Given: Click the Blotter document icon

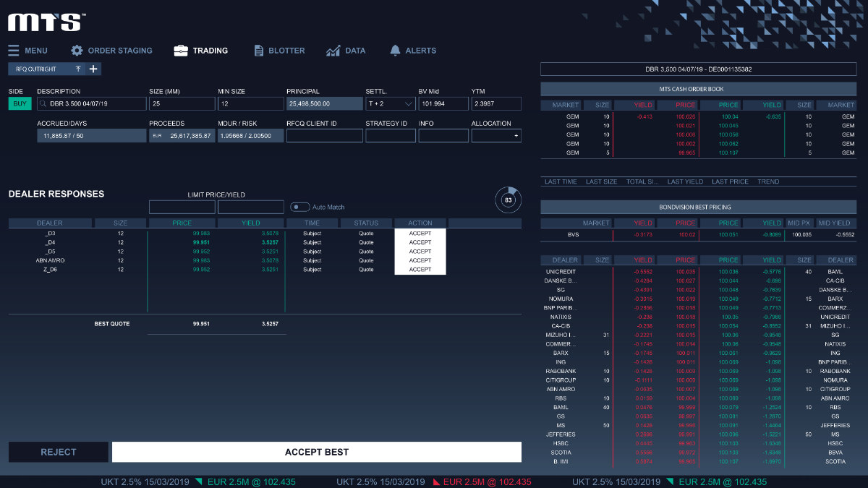Looking at the screenshot, I should [x=259, y=51].
